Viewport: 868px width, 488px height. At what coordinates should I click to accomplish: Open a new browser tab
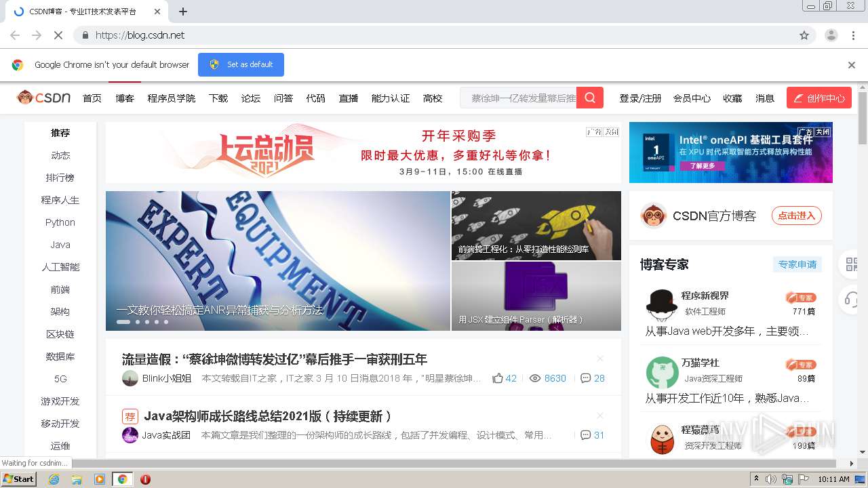click(x=183, y=12)
